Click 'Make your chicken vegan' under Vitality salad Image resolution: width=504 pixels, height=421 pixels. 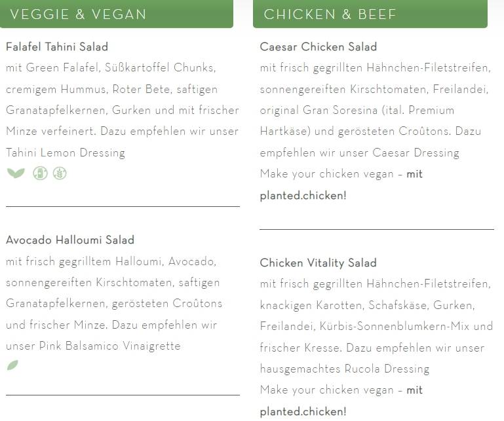click(326, 390)
